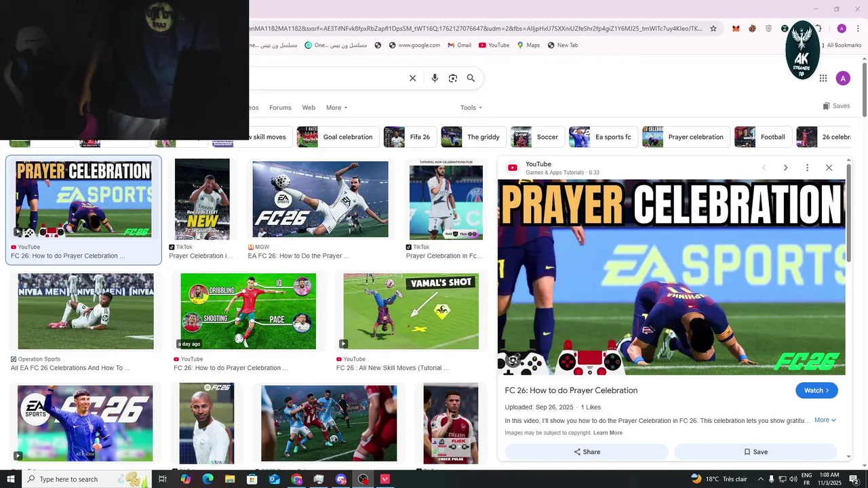Image resolution: width=868 pixels, height=488 pixels.
Task: Open the shield extension icon
Action: 768,28
